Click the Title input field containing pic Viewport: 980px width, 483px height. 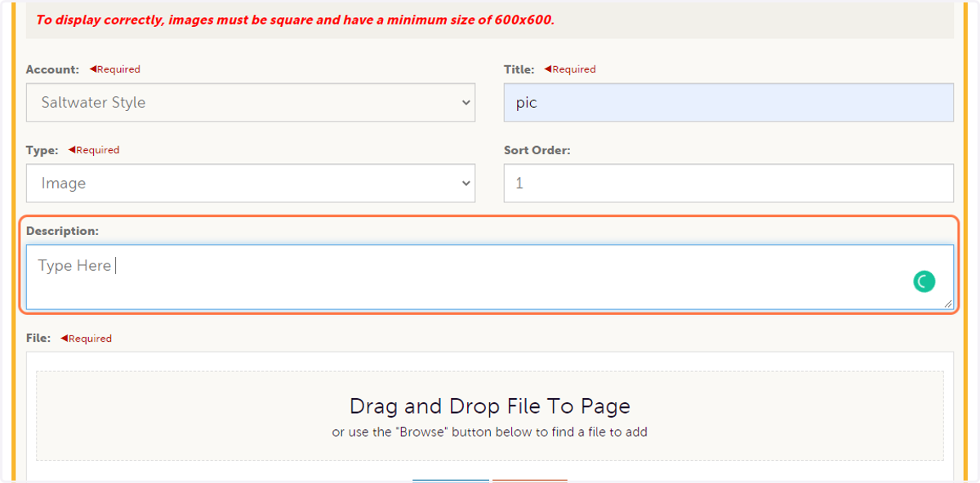(728, 103)
